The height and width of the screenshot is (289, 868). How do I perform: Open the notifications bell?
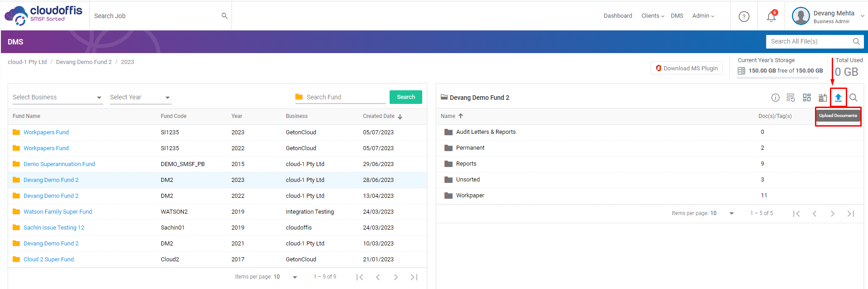[771, 16]
